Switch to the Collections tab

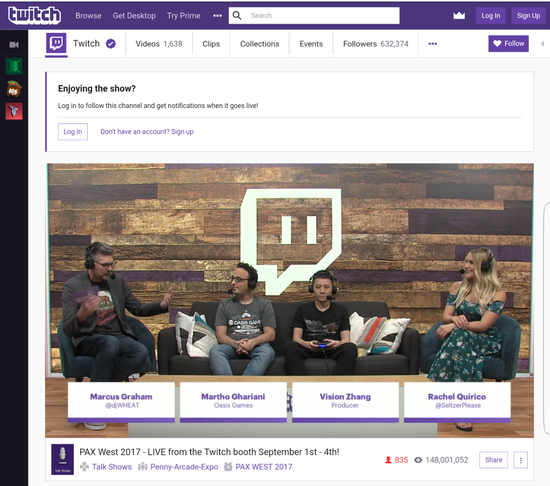click(x=260, y=44)
